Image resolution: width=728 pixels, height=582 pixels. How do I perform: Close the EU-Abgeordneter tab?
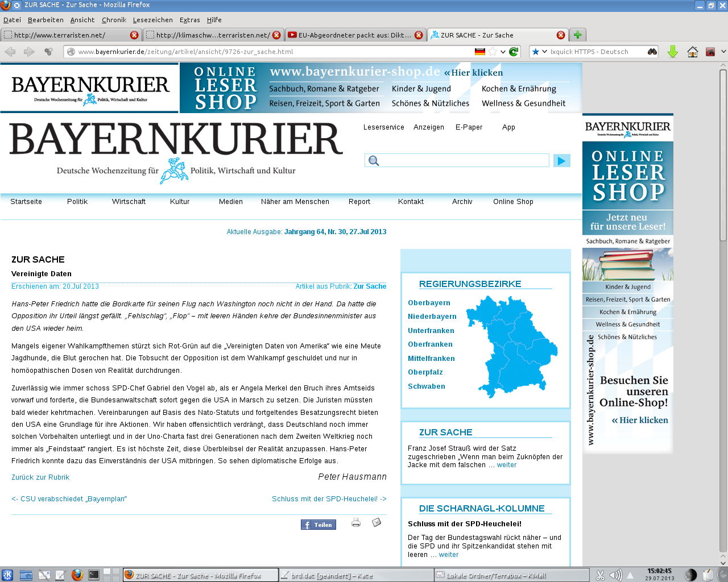tap(419, 35)
